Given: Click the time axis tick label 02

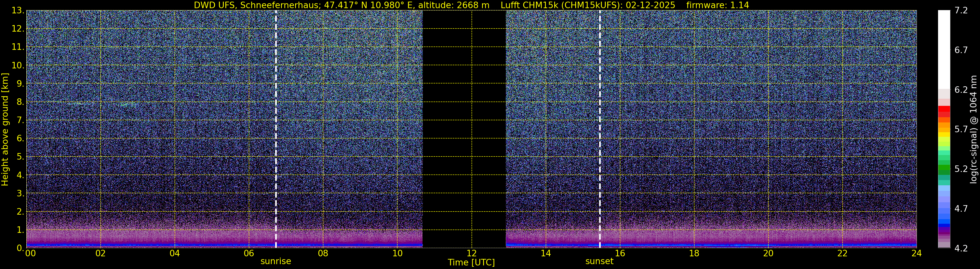Looking at the screenshot, I should pyautogui.click(x=101, y=254).
